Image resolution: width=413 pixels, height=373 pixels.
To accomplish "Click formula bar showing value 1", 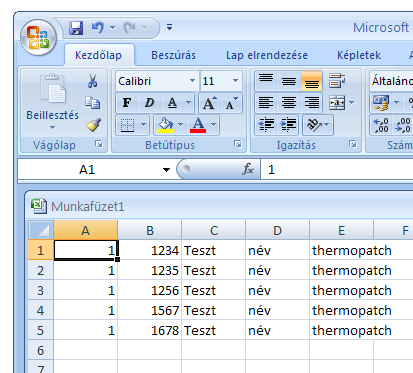I will point(337,170).
